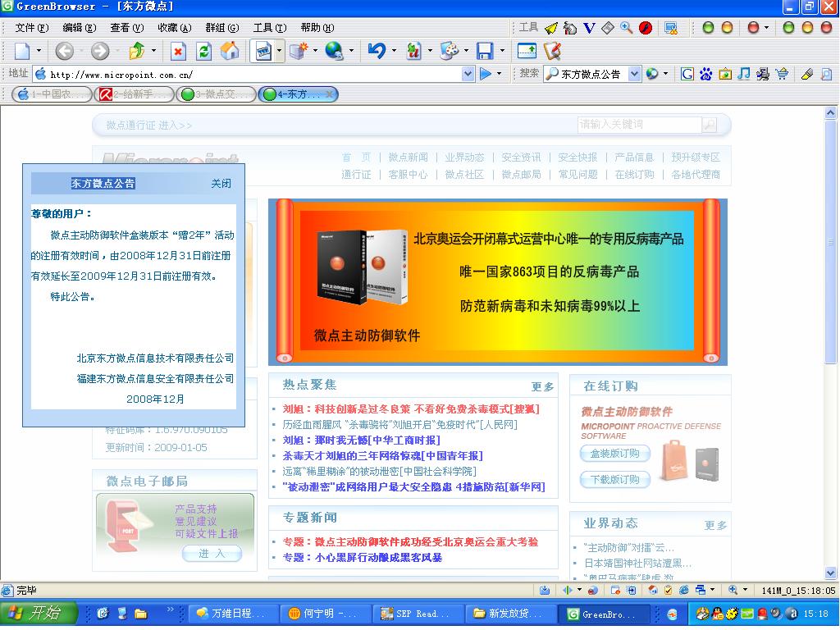Switch to the SEP Read taskbar window
The width and height of the screenshot is (840, 630).
pyautogui.click(x=418, y=614)
